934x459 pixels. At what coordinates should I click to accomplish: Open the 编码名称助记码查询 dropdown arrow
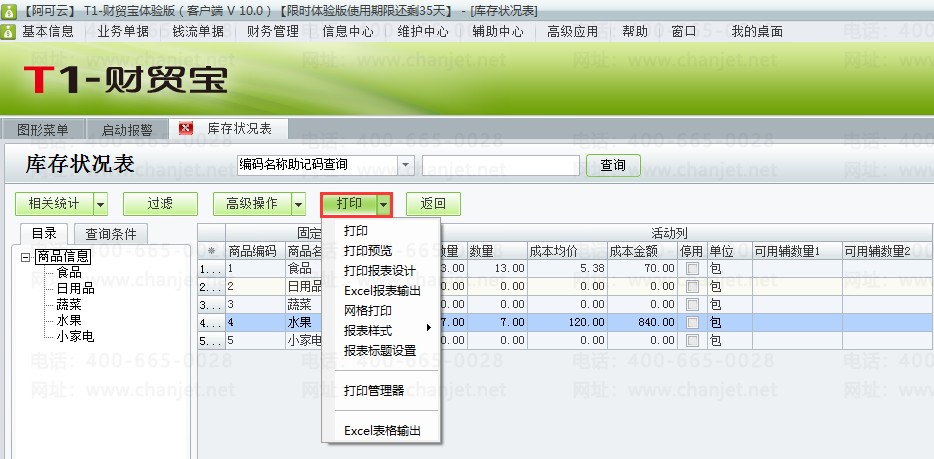[406, 164]
